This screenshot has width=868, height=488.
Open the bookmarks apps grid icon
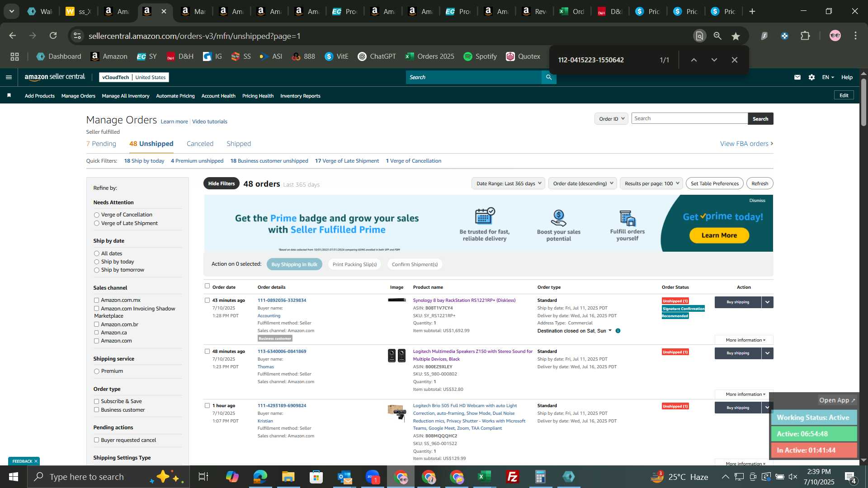tap(14, 56)
